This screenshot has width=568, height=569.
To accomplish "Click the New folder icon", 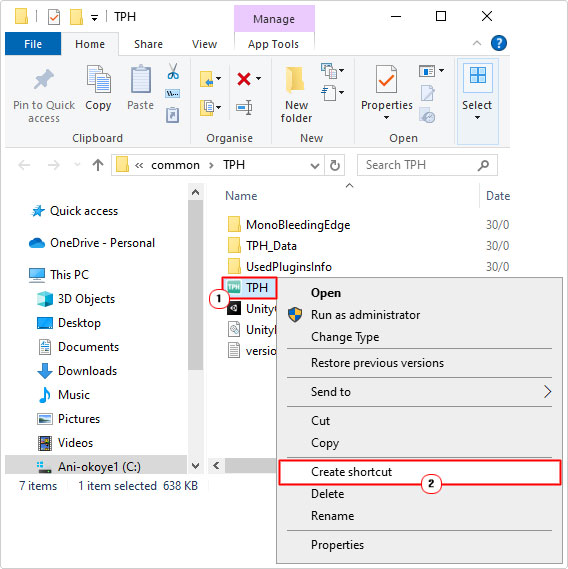I will [295, 79].
